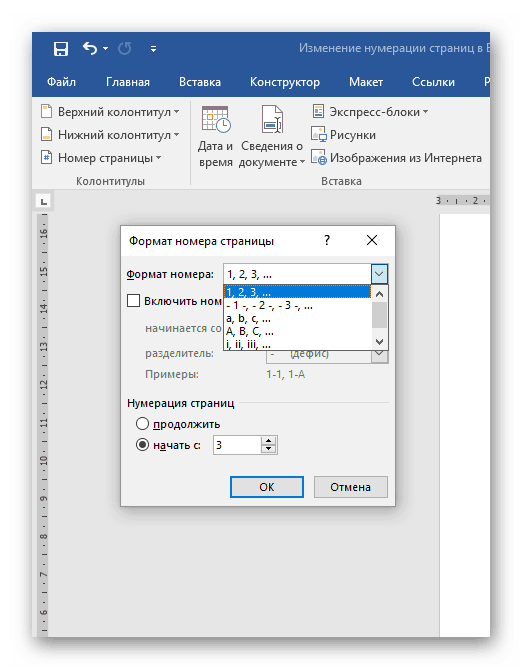This screenshot has width=522, height=672.
Task: Select the 'i, ii, iii, ...' format
Action: [x=297, y=344]
